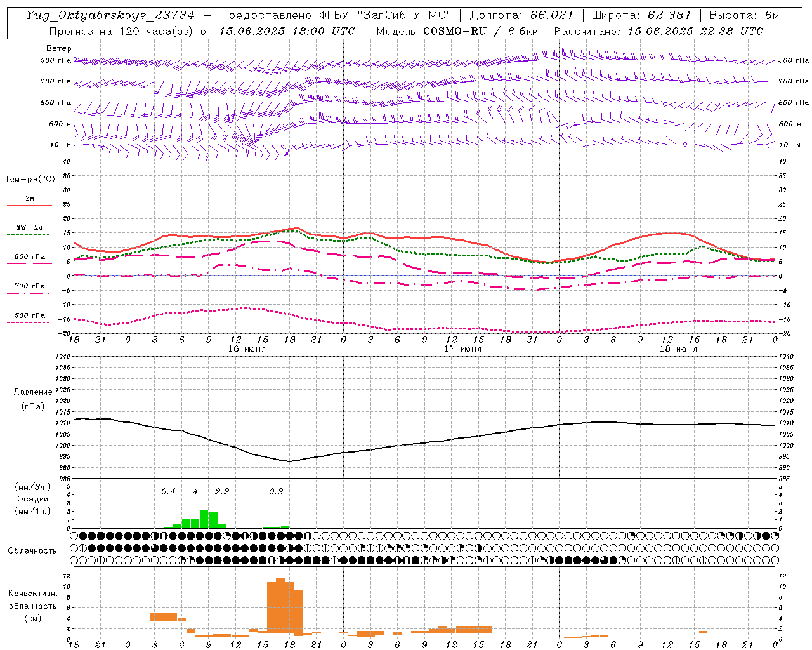The image size is (812, 650).
Task: Click the (мм/3ч.) precipitation unit label
Action: point(32,487)
